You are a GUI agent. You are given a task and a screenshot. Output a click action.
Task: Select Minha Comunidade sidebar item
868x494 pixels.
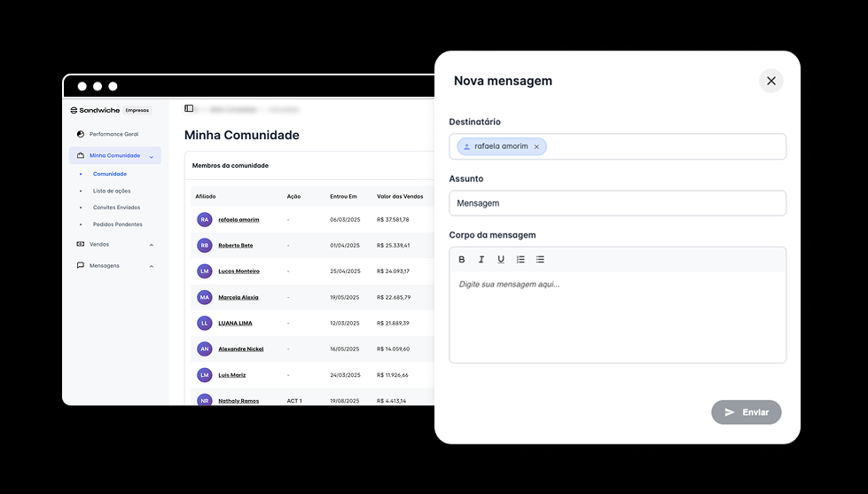coord(115,155)
